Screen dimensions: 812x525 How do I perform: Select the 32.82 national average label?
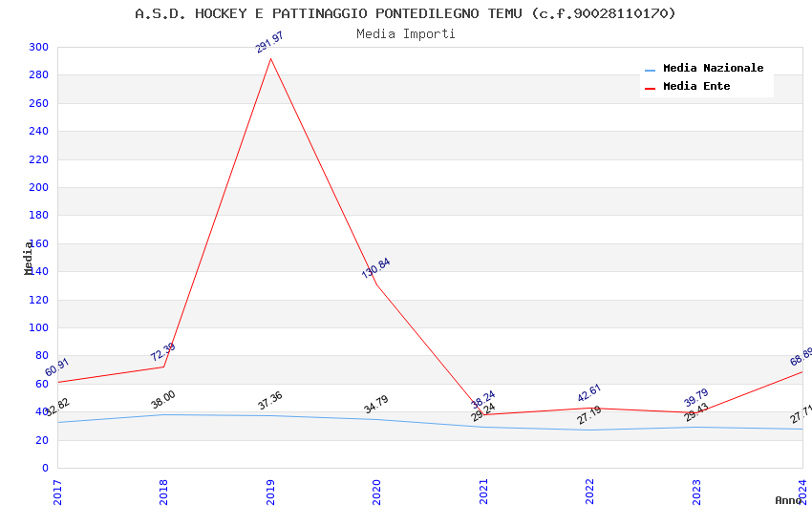pyautogui.click(x=57, y=408)
